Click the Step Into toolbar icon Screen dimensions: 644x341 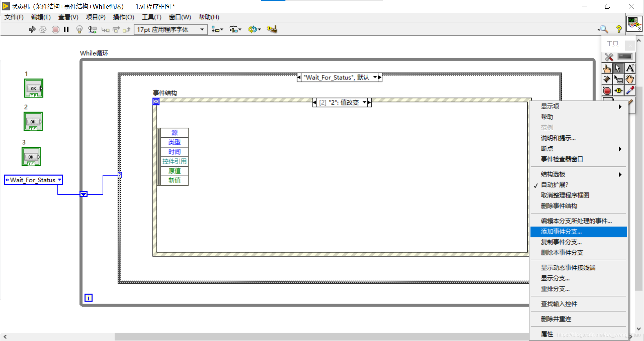[x=105, y=30]
